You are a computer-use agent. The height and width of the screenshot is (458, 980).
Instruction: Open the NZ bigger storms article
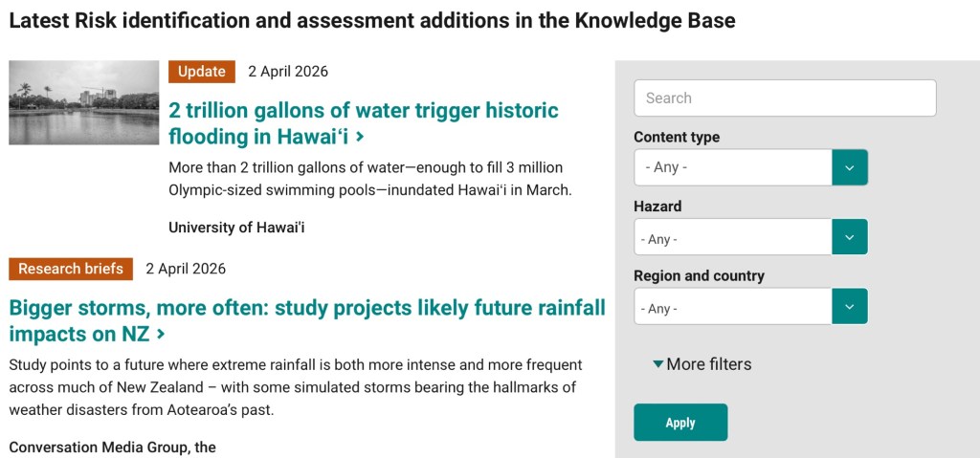tap(306, 320)
